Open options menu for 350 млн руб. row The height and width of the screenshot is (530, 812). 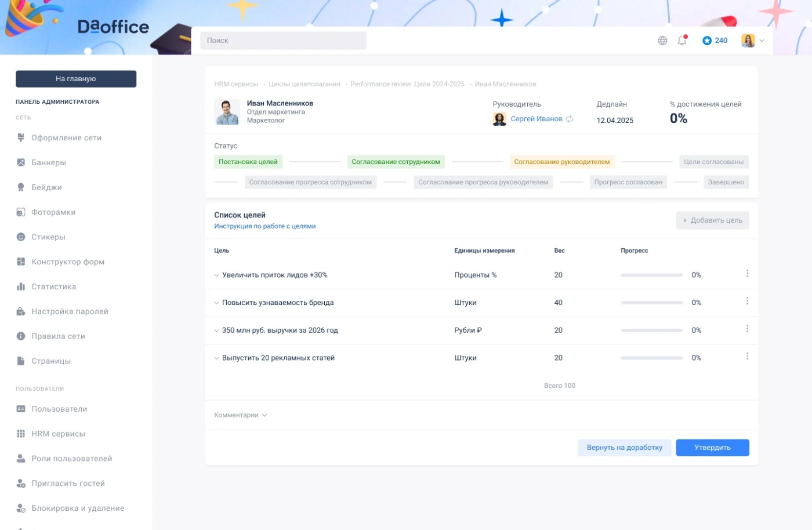click(747, 329)
